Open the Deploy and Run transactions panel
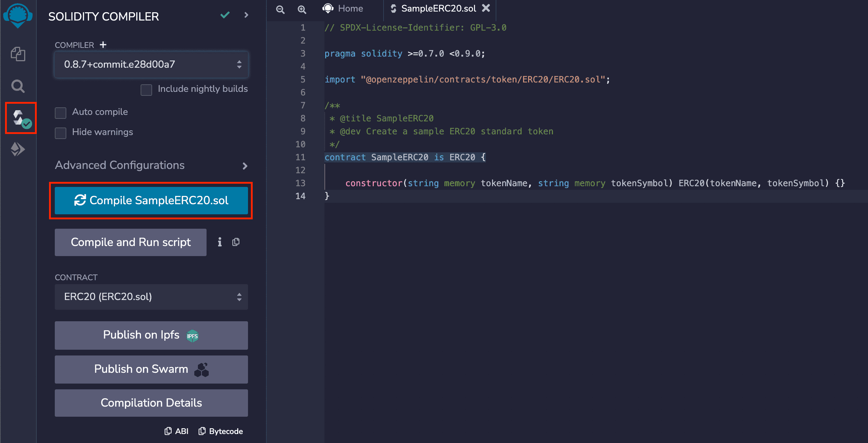 point(18,149)
